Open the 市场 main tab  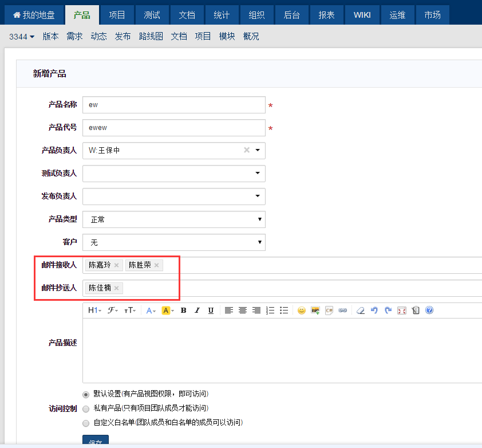coord(433,15)
